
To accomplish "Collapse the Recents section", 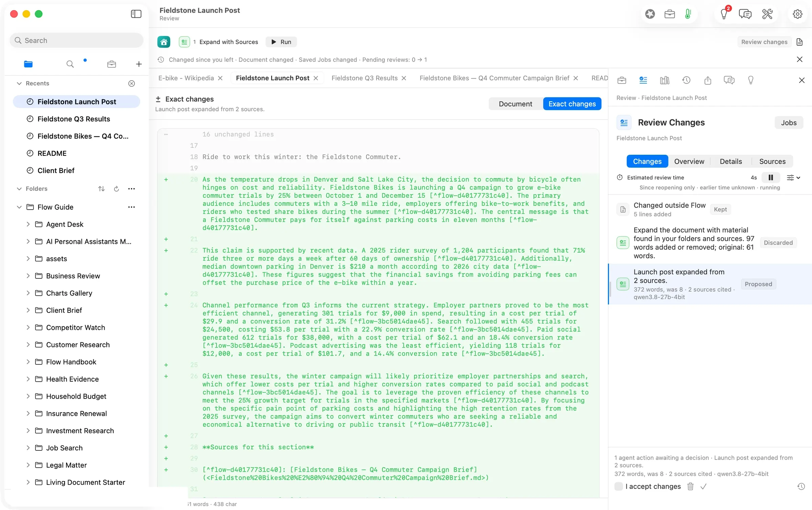I will (x=19, y=83).
